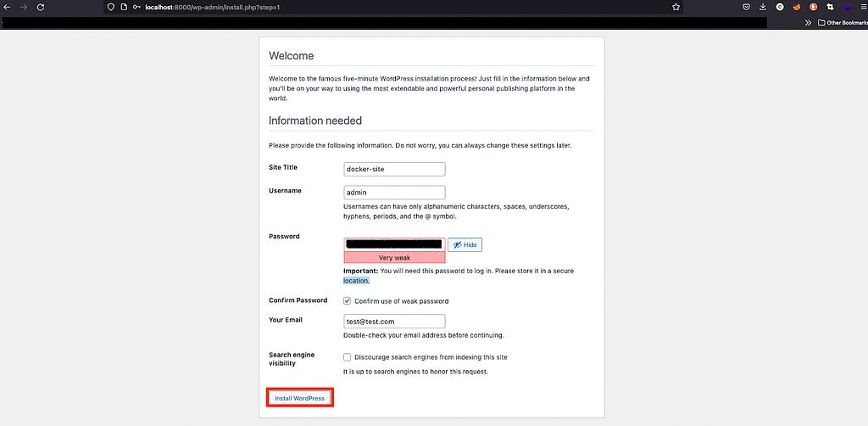The height and width of the screenshot is (426, 868).
Task: Click the Install WordPress button
Action: point(299,398)
